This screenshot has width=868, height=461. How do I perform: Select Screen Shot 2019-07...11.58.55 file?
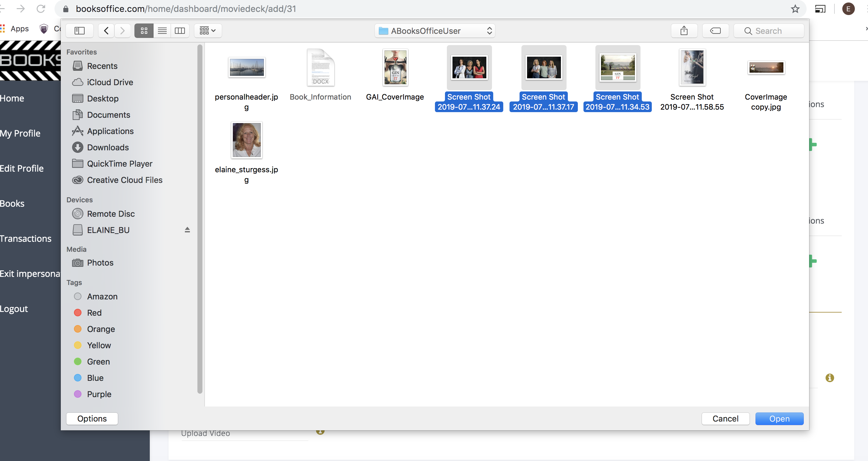(692, 68)
